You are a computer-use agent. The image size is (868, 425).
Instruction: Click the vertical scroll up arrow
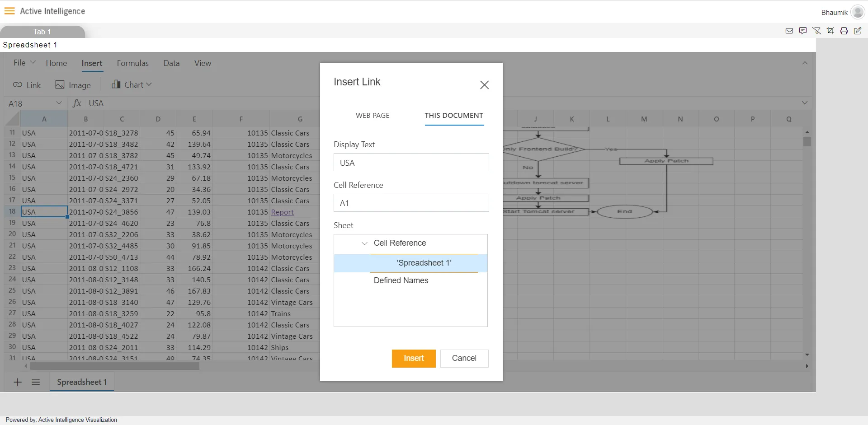coord(807,132)
